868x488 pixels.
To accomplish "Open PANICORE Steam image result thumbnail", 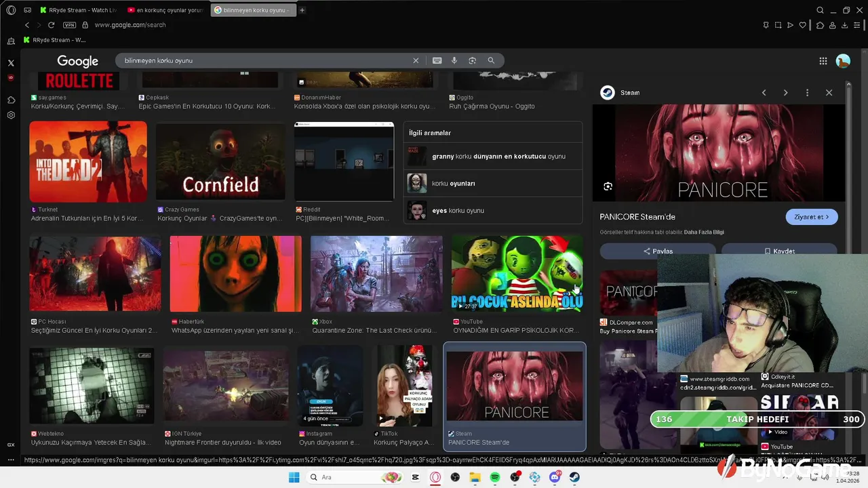I will [515, 386].
